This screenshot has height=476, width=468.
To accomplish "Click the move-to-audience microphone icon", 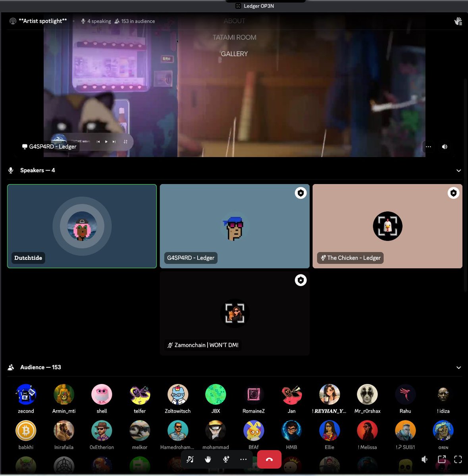I will pos(226,459).
